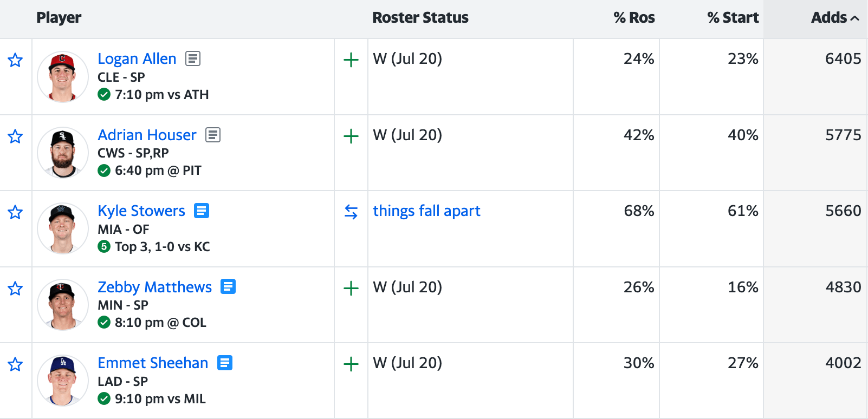Image resolution: width=868 pixels, height=419 pixels.
Task: Open Zebby Matthews' player profile link
Action: [x=154, y=287]
